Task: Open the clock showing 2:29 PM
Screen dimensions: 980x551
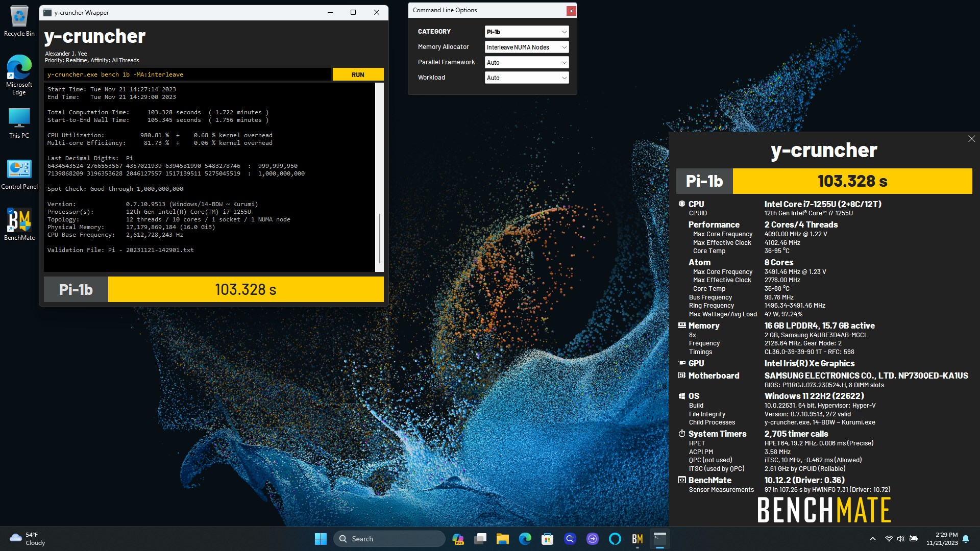Action: 942,539
